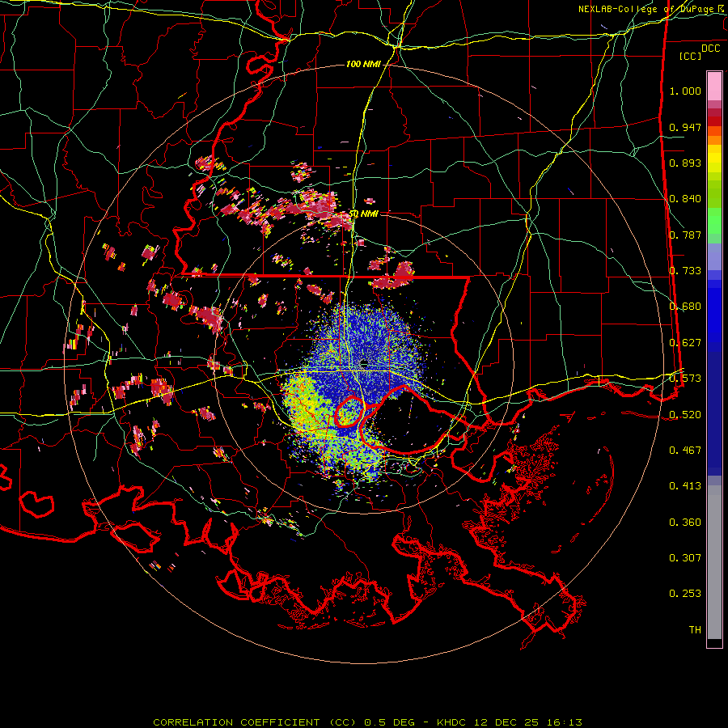Screen dimensions: 728x728
Task: Select the 0.627 legend value
Action: coord(685,343)
